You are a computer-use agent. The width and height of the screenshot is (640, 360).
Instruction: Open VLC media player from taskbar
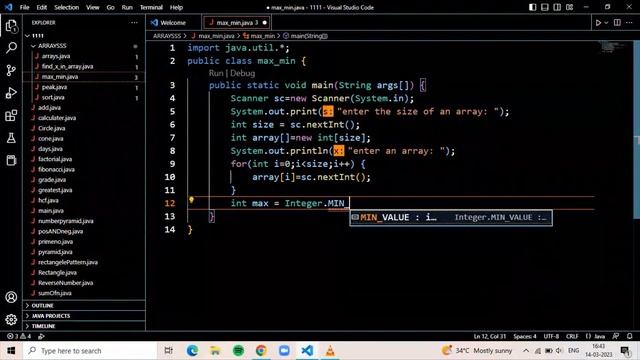[x=330, y=351]
